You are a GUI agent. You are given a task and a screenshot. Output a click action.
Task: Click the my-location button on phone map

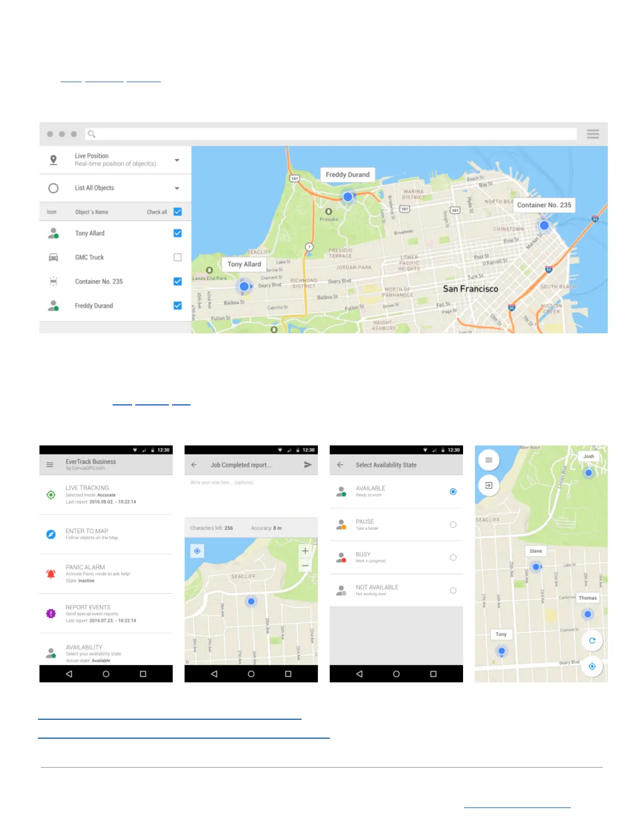click(x=592, y=667)
